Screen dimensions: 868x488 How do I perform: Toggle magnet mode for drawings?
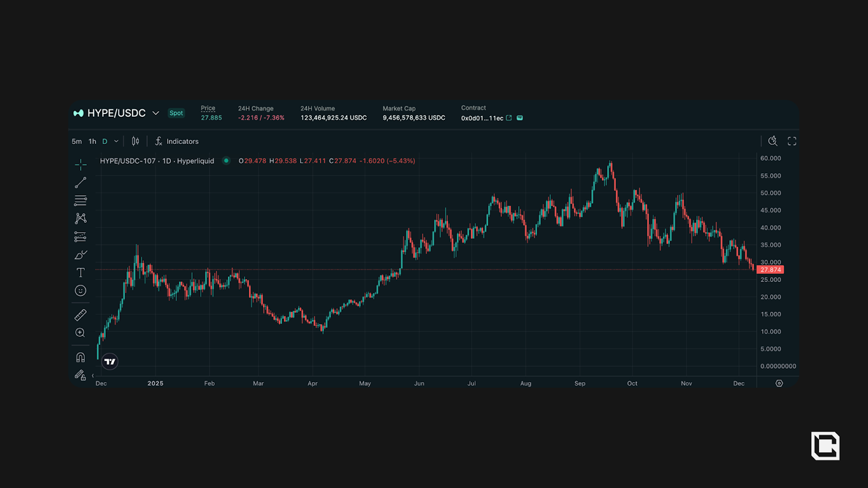(80, 357)
